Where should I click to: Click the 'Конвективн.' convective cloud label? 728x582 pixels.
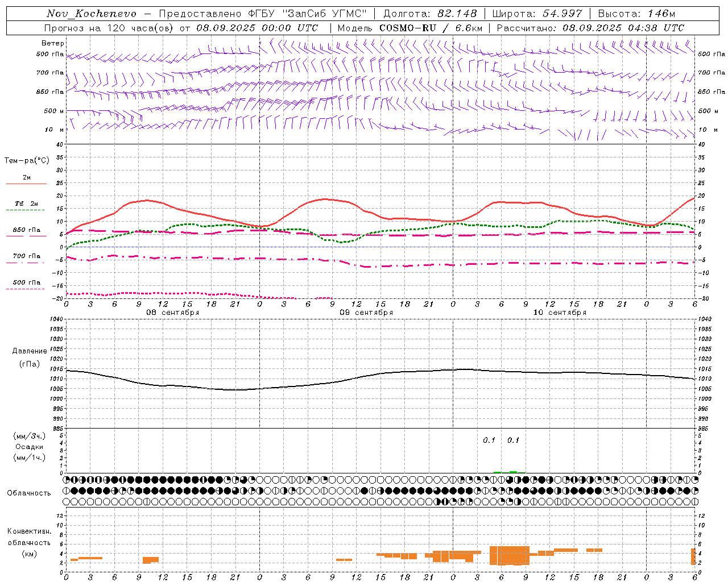pyautogui.click(x=30, y=531)
